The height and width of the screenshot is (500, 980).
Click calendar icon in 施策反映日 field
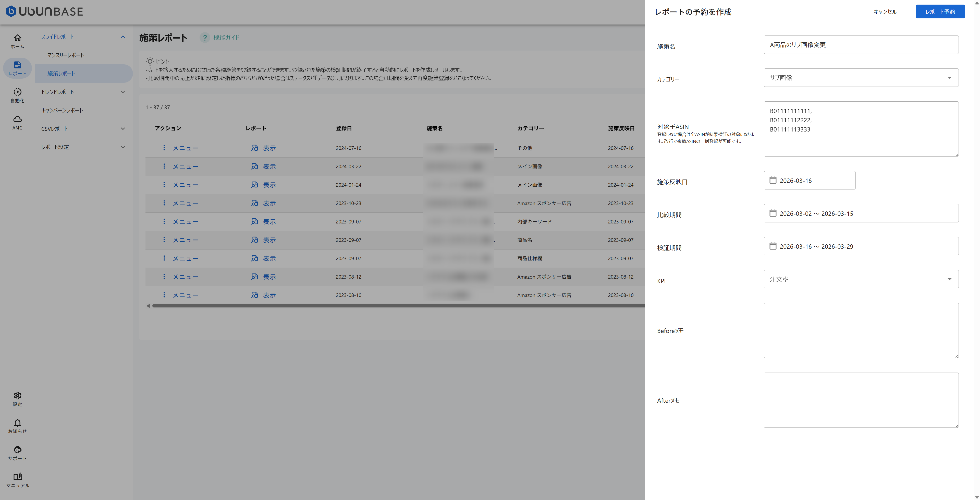[773, 180]
